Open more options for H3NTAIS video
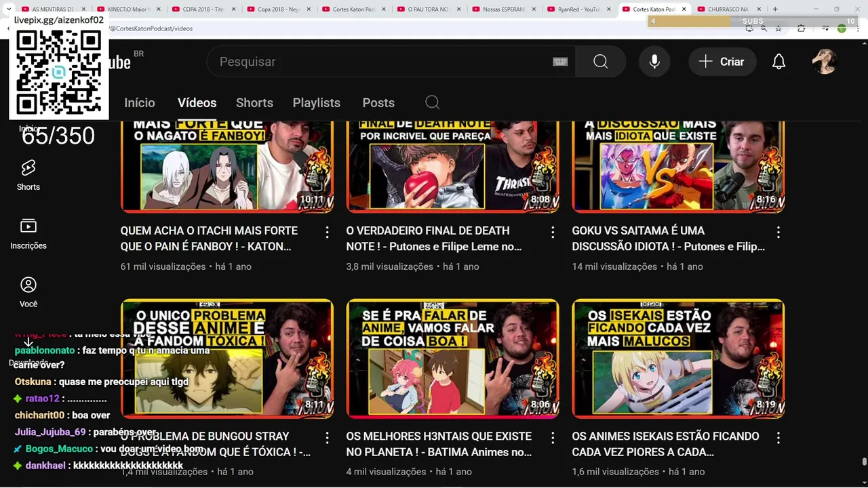This screenshot has width=868, height=488. (553, 438)
